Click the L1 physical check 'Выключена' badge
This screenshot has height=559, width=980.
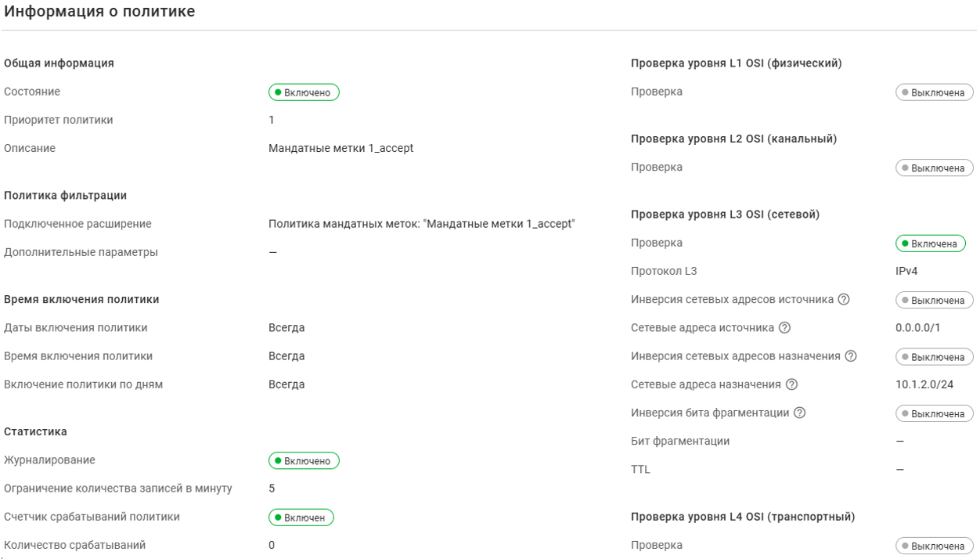pyautogui.click(x=934, y=92)
